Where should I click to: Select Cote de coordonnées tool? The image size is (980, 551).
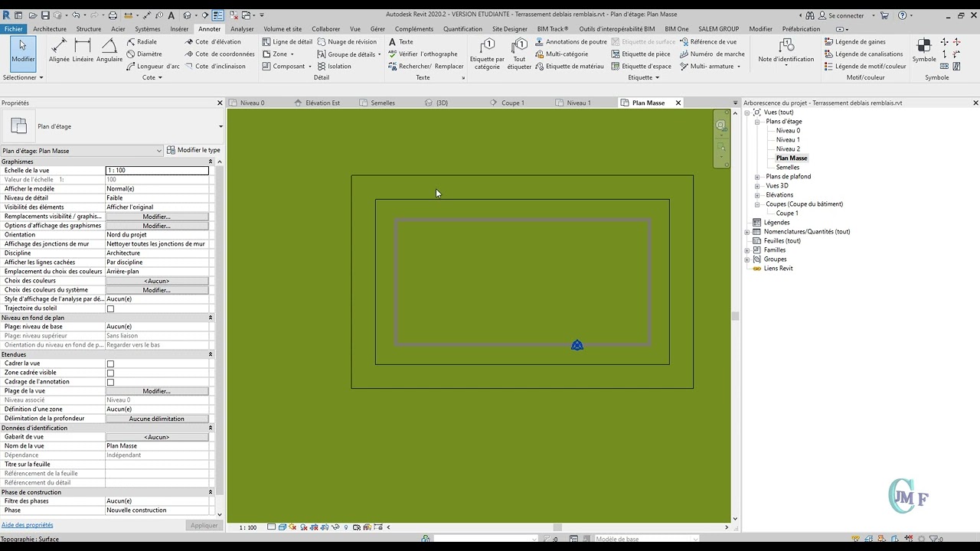pos(220,54)
